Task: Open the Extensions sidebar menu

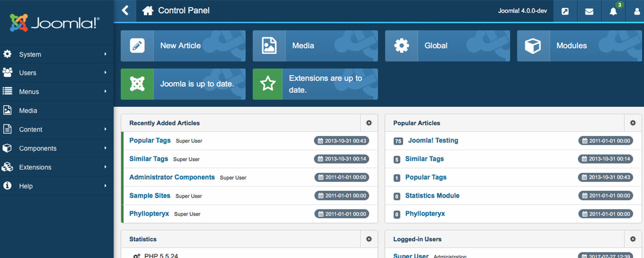Action: point(57,167)
